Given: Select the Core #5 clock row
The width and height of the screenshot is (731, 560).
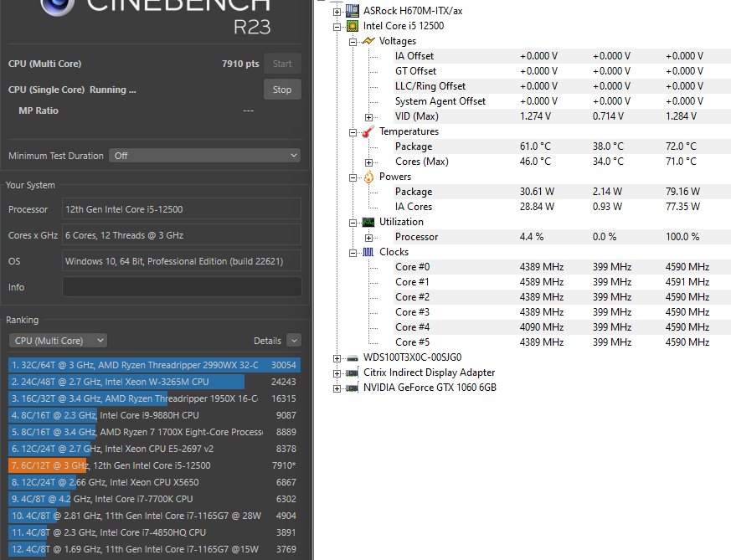Looking at the screenshot, I should [x=562, y=342].
